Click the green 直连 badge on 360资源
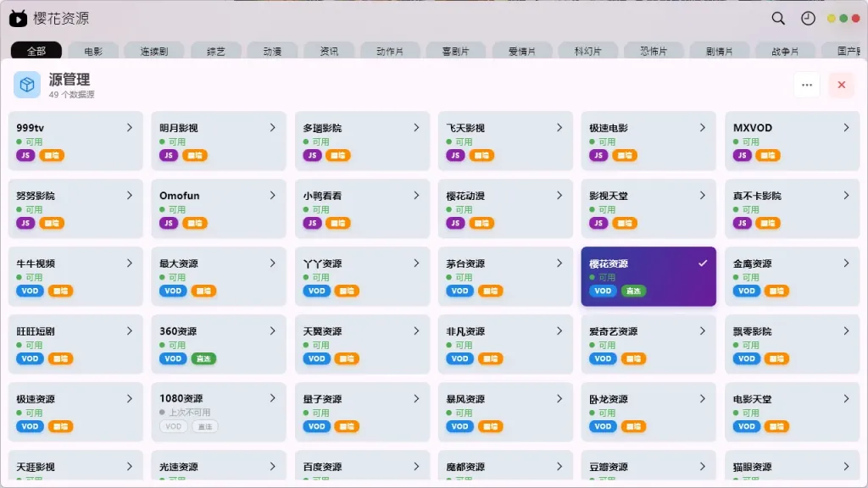 [203, 358]
